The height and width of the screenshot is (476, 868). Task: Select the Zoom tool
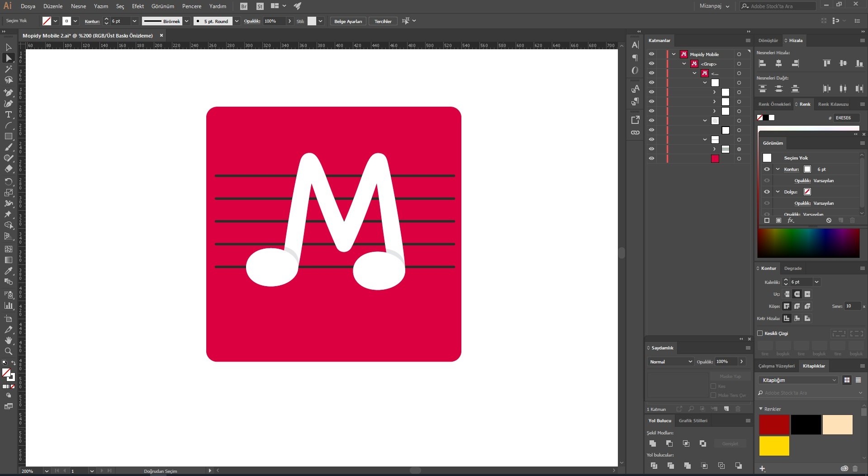(x=9, y=351)
